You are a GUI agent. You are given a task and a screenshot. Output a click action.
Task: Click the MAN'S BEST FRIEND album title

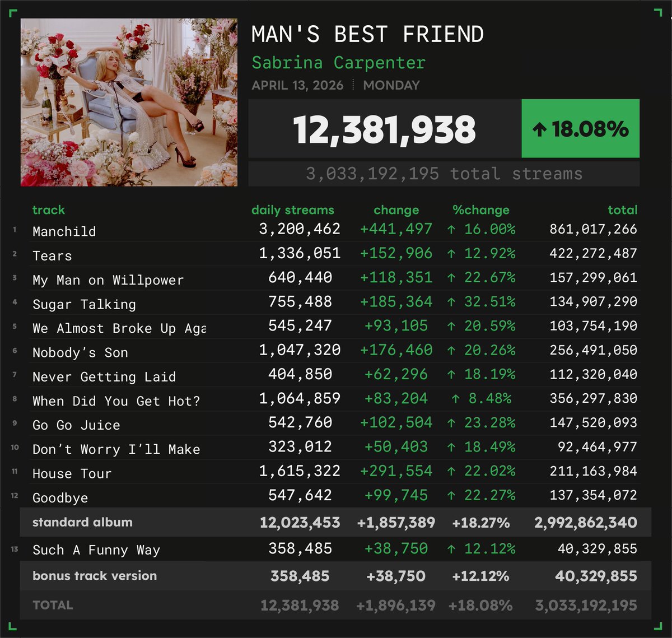pos(367,34)
